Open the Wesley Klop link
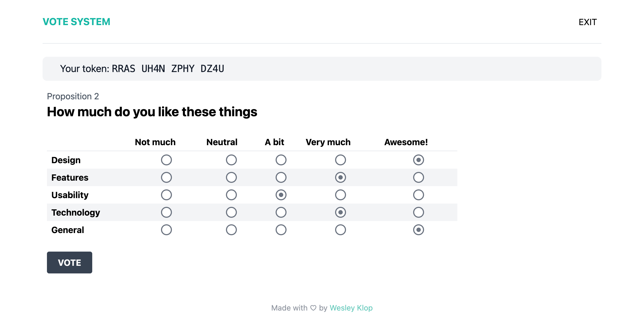The image size is (644, 322). [351, 308]
